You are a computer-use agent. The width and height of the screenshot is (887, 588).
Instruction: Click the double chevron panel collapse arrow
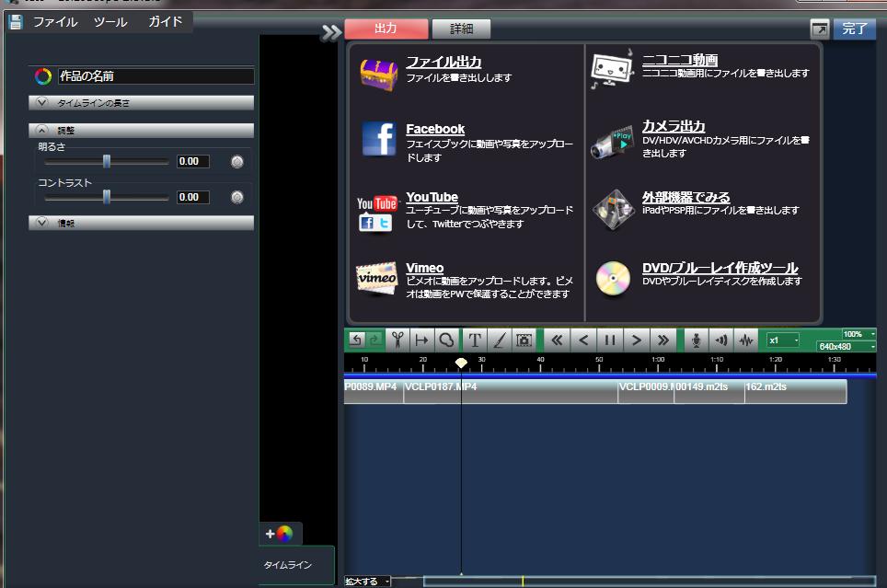point(331,32)
